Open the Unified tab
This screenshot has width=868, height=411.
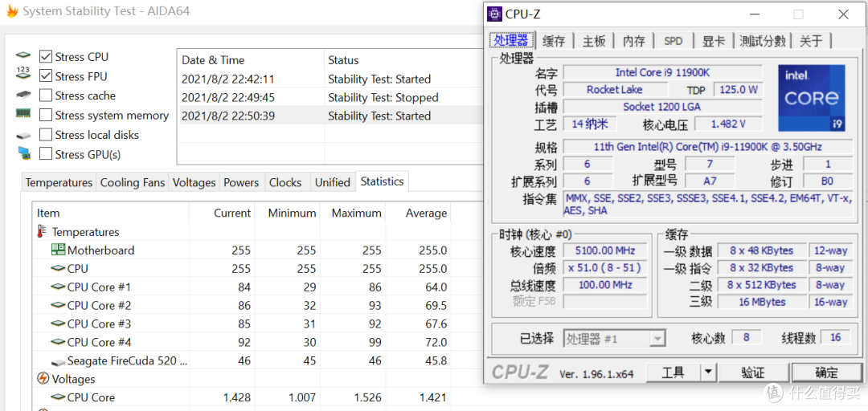coord(332,182)
